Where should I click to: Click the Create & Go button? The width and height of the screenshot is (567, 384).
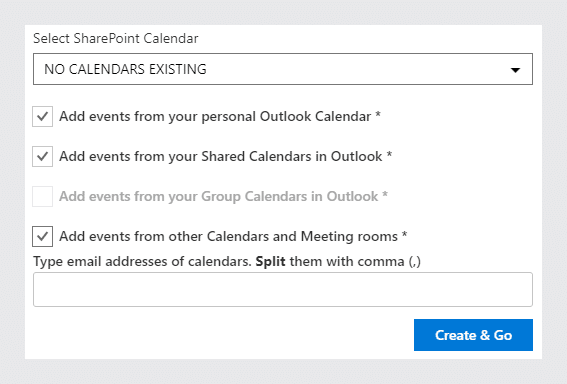[x=473, y=335]
